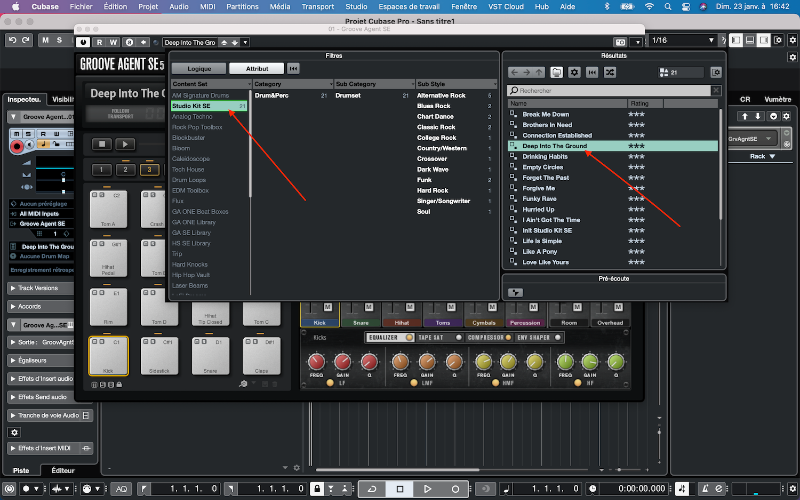
Task: Play the Groove Agent pattern
Action: coord(125,144)
